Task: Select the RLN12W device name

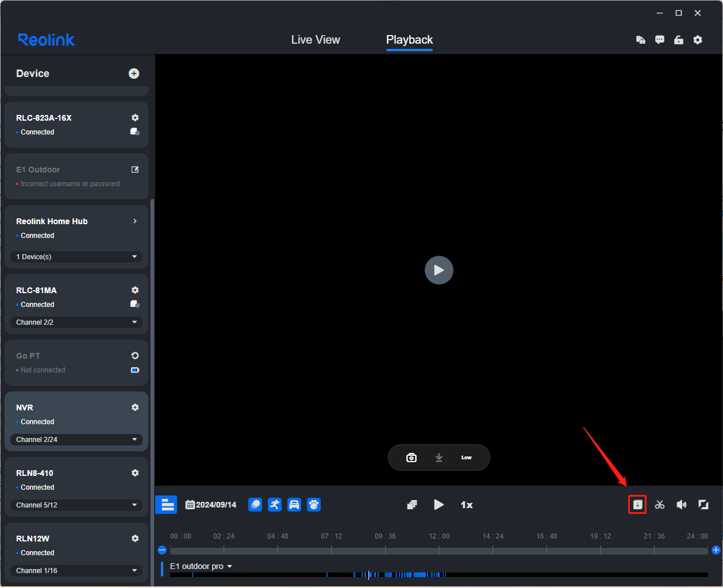Action: [x=33, y=539]
